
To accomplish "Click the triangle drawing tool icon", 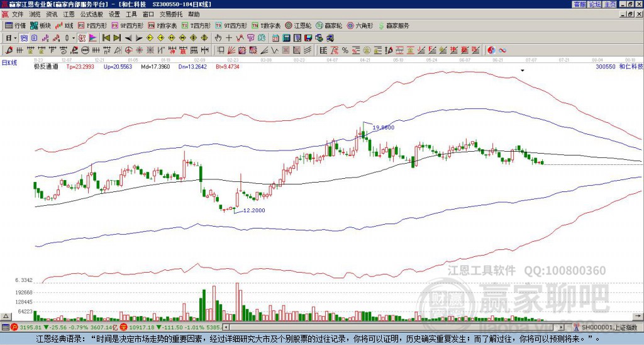I will tap(117, 50).
